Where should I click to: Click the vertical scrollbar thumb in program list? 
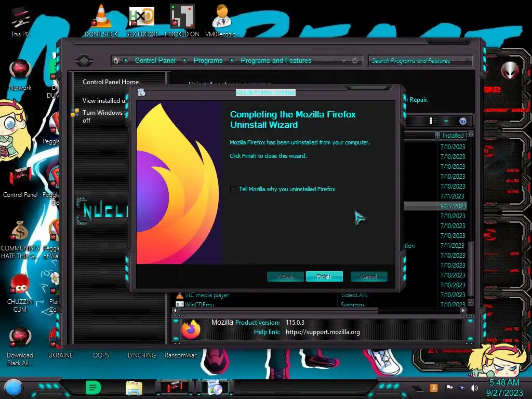[x=470, y=268]
